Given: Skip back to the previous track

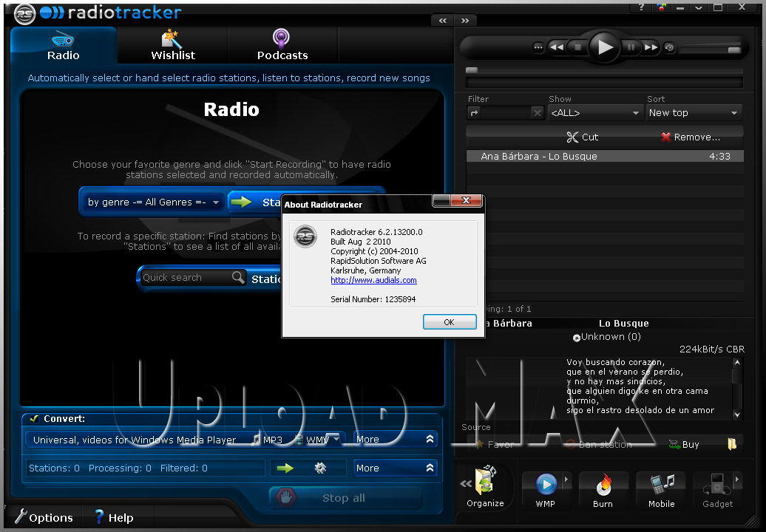Looking at the screenshot, I should (x=557, y=47).
